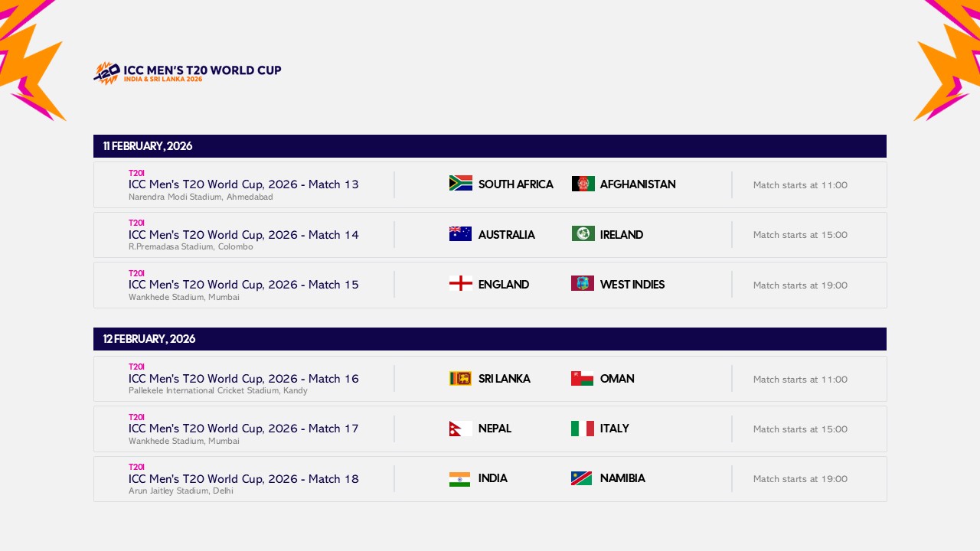The width and height of the screenshot is (980, 551).
Task: Select the Nepal flag icon
Action: (x=460, y=429)
